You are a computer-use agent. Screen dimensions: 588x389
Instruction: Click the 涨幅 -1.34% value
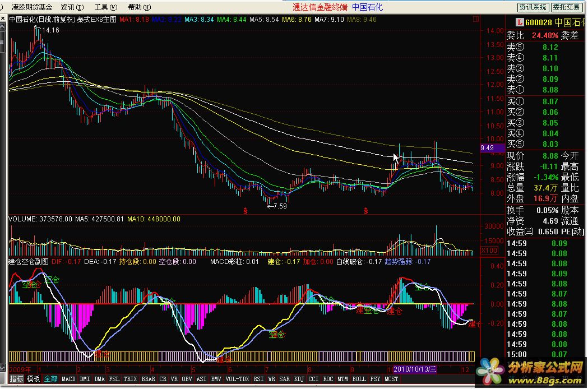click(546, 177)
